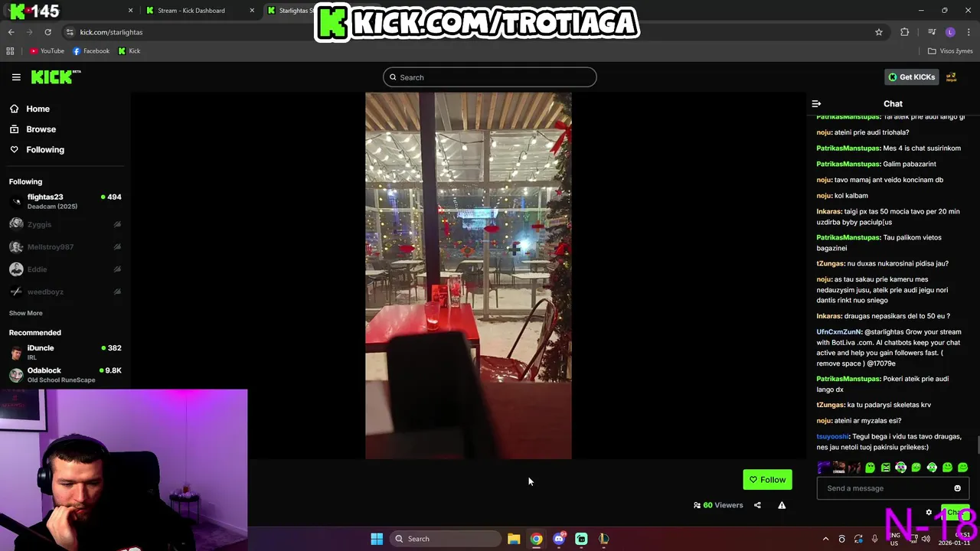Open the apps grid in bookmarks bar
The image size is (980, 551).
click(x=10, y=51)
